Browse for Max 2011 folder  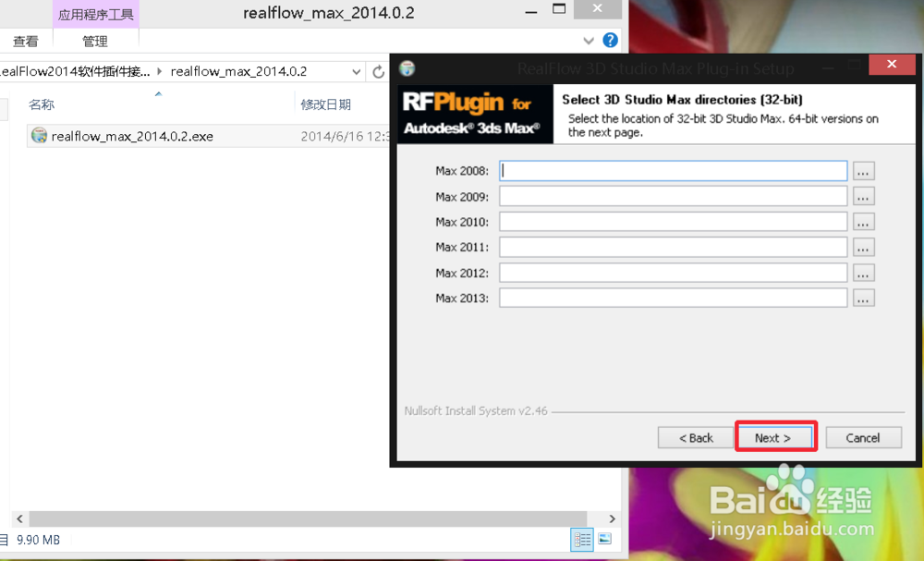point(863,247)
